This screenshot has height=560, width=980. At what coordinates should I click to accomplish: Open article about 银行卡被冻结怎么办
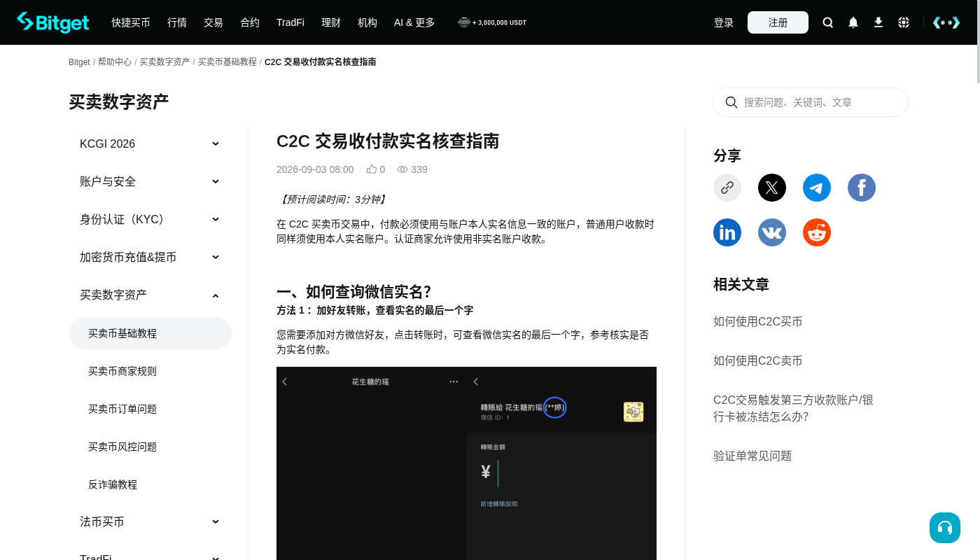tap(793, 408)
